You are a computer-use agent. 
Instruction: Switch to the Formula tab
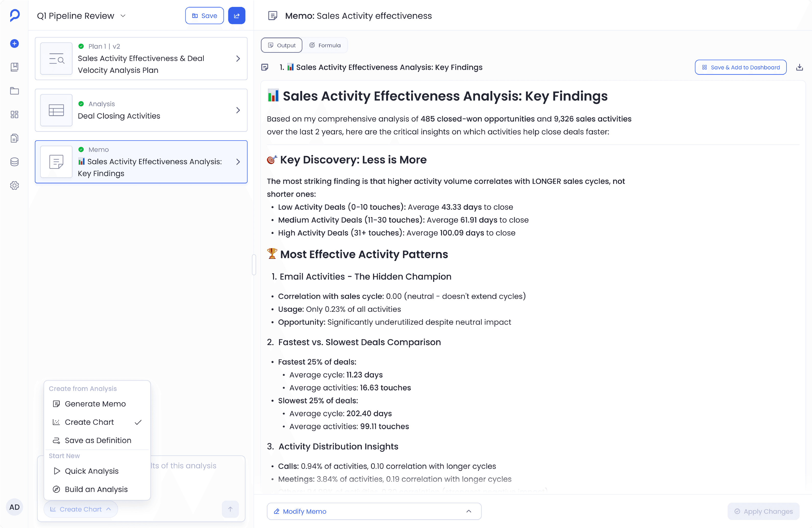click(x=325, y=45)
